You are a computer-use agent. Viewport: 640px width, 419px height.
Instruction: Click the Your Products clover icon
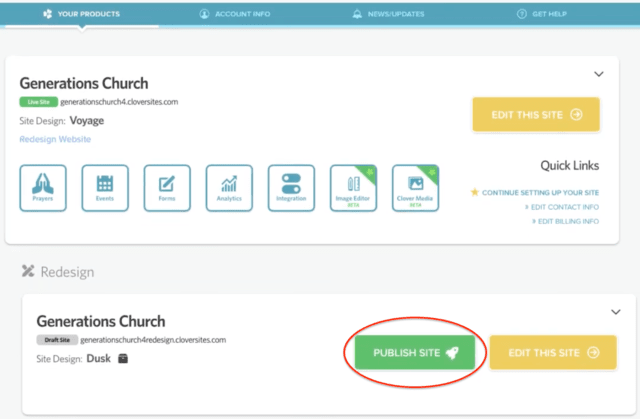point(48,14)
